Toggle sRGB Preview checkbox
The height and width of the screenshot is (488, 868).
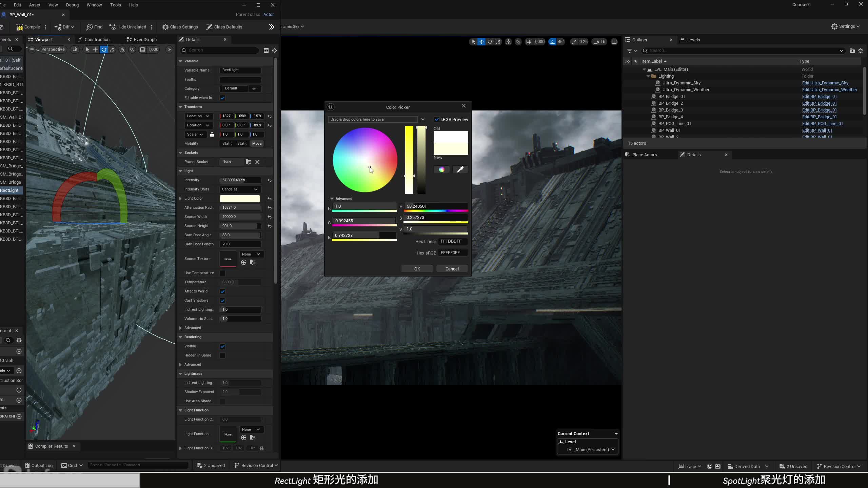coord(437,119)
